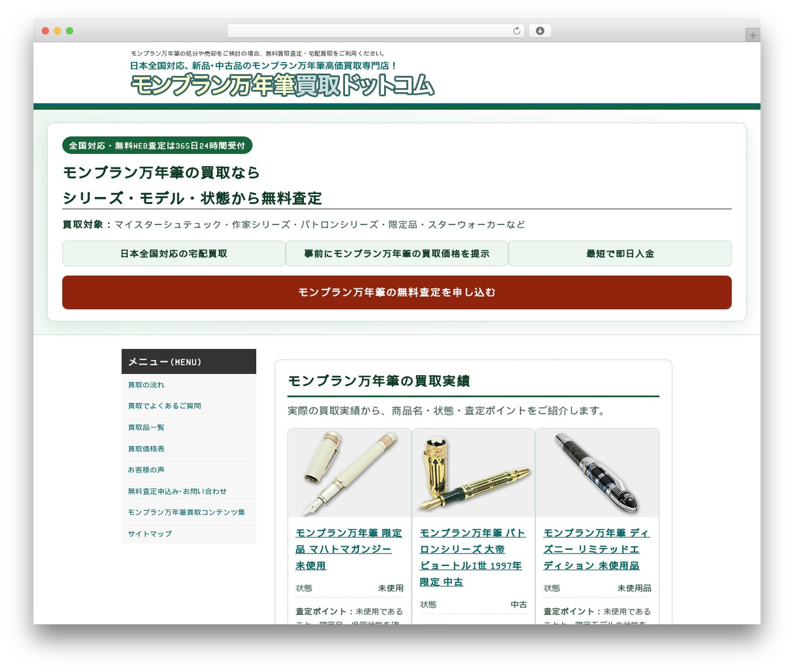Open 買取価格表 menu item

189,448
